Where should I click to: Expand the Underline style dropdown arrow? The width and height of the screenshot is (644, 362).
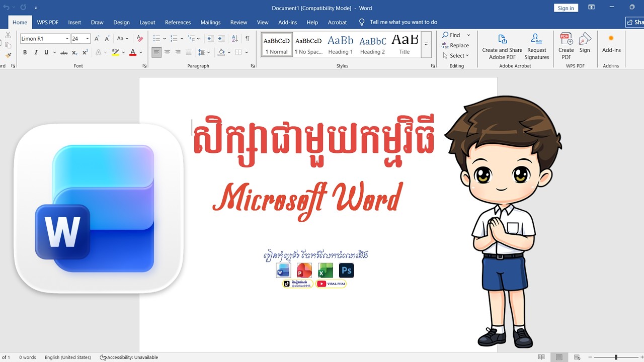(x=53, y=52)
